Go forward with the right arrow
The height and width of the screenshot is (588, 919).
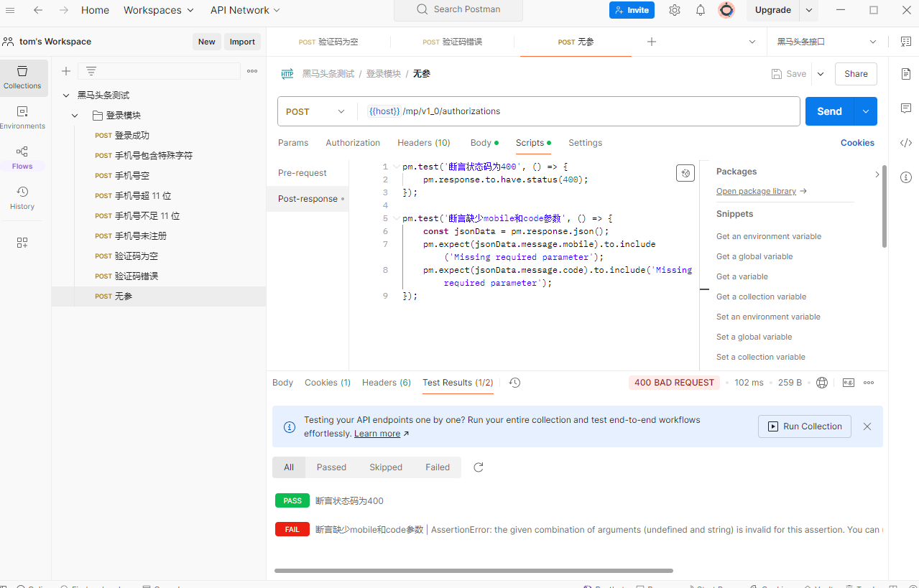[64, 10]
